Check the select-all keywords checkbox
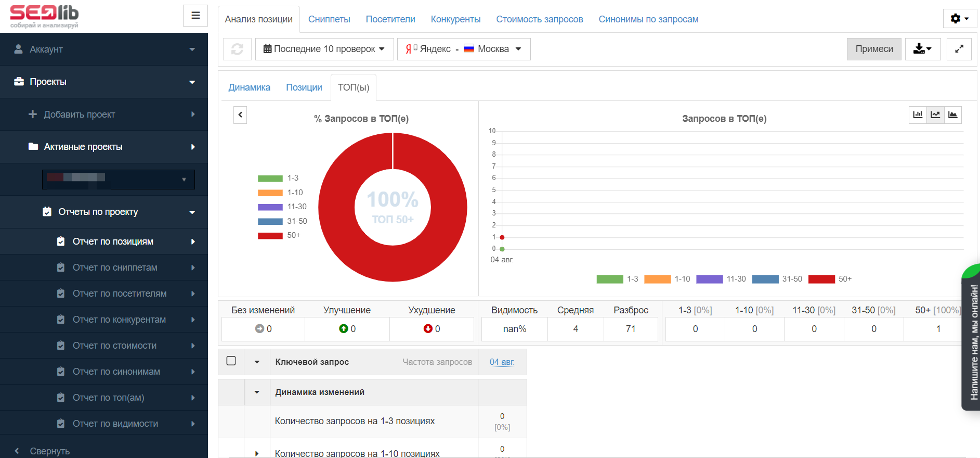 (x=231, y=361)
